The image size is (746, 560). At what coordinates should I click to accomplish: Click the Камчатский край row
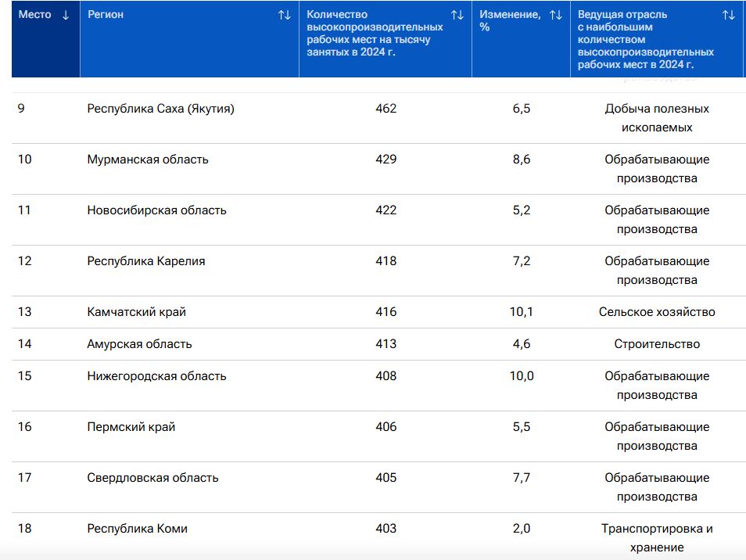tap(137, 312)
